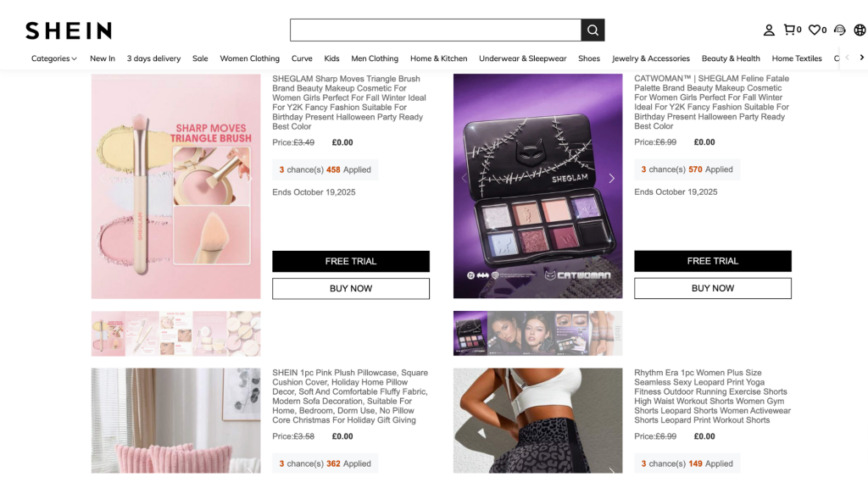Show next image of Catwoman palette
This screenshot has width=868, height=488.
pos(611,179)
